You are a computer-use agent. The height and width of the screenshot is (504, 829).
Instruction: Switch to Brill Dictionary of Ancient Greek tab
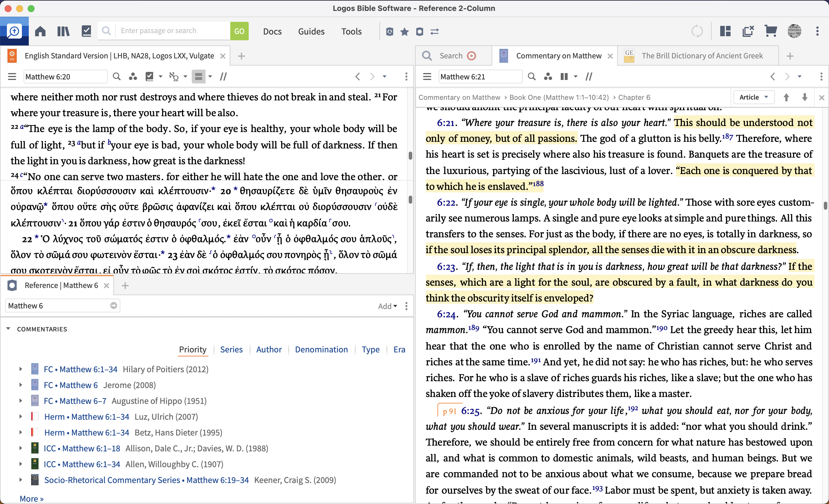(701, 56)
